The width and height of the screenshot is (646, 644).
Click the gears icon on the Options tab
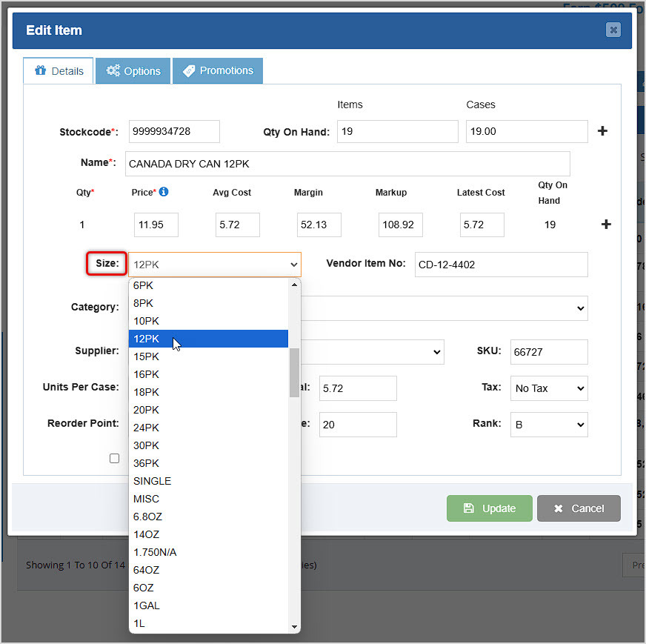point(113,70)
